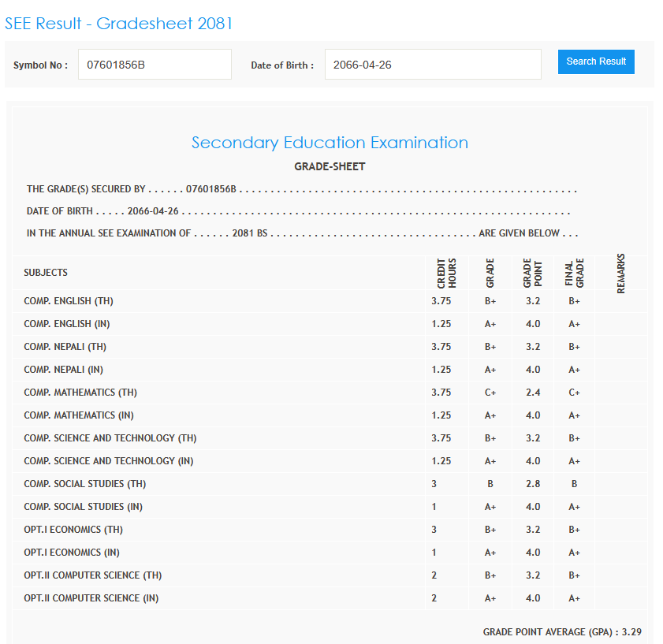Viewport: 663px width, 644px height.
Task: Click the CREDIT HOURS column header
Action: [446, 273]
